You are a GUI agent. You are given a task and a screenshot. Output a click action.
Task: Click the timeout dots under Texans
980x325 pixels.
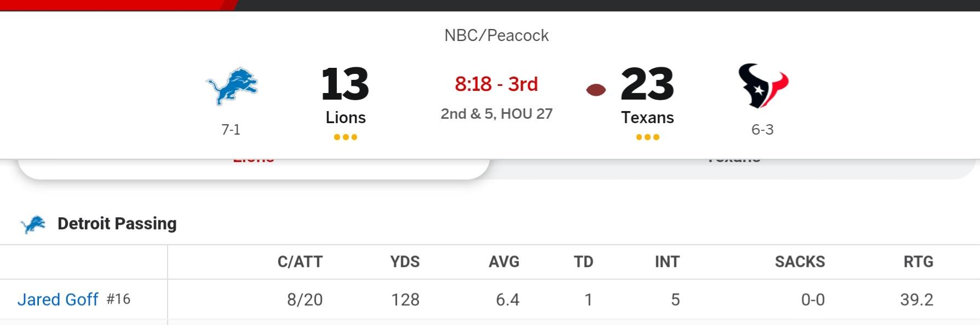point(647,137)
